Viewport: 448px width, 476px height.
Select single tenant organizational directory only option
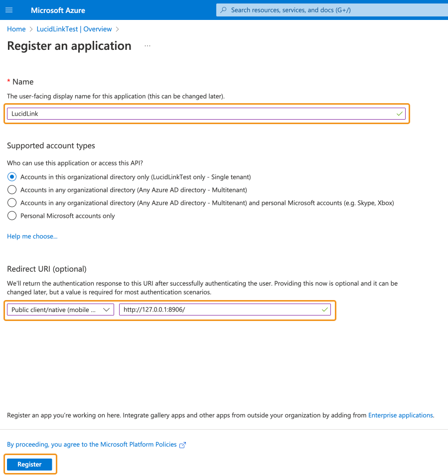(x=12, y=176)
